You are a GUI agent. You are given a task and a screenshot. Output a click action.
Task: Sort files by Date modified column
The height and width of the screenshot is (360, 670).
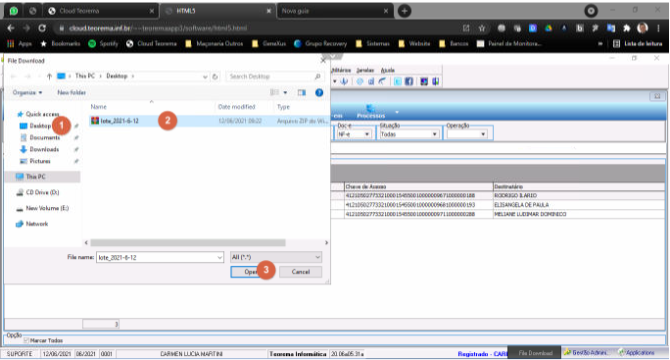click(x=236, y=107)
